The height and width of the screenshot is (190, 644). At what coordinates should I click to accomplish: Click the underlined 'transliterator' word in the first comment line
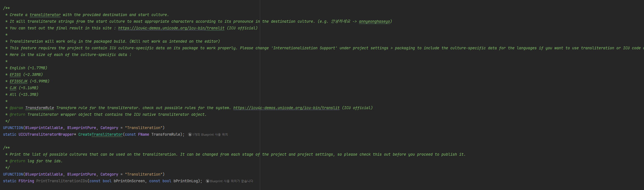[x=45, y=15]
